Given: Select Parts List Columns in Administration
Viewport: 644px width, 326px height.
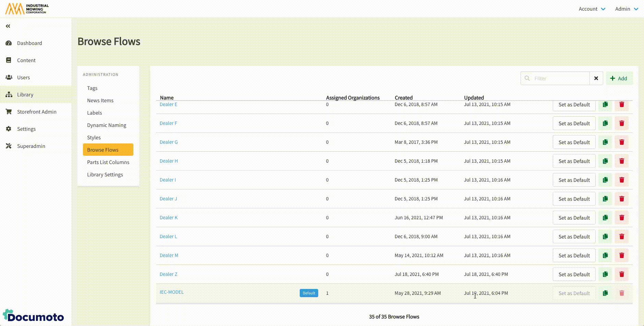Looking at the screenshot, I should tap(108, 162).
